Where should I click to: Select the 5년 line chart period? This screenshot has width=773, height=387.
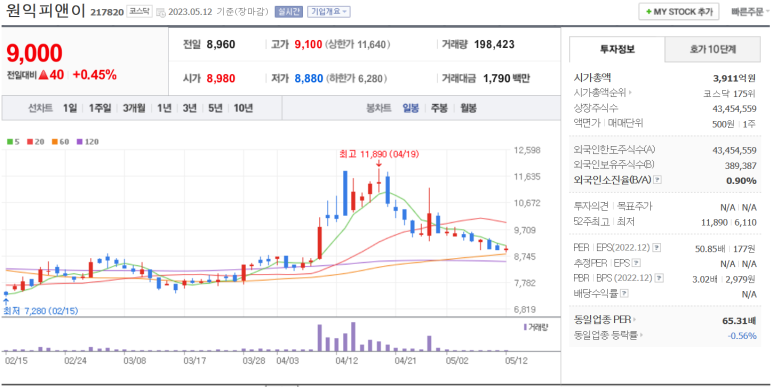click(x=215, y=108)
